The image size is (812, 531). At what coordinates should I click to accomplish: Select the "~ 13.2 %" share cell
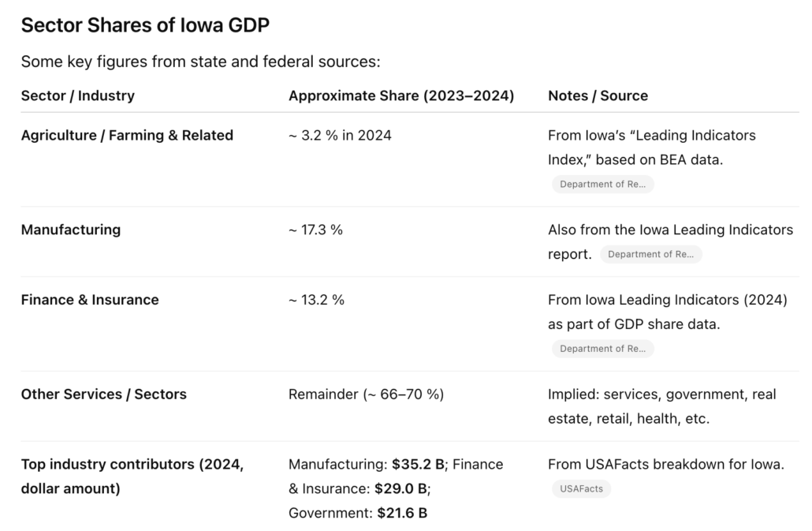[x=316, y=300]
